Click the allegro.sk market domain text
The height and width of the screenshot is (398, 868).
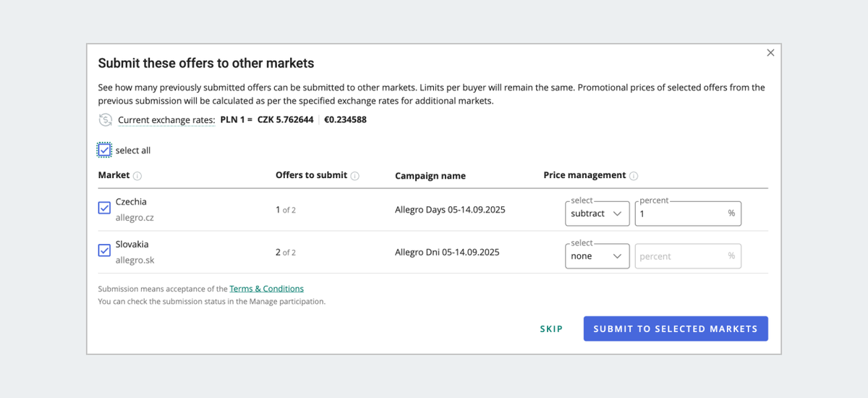pos(135,260)
